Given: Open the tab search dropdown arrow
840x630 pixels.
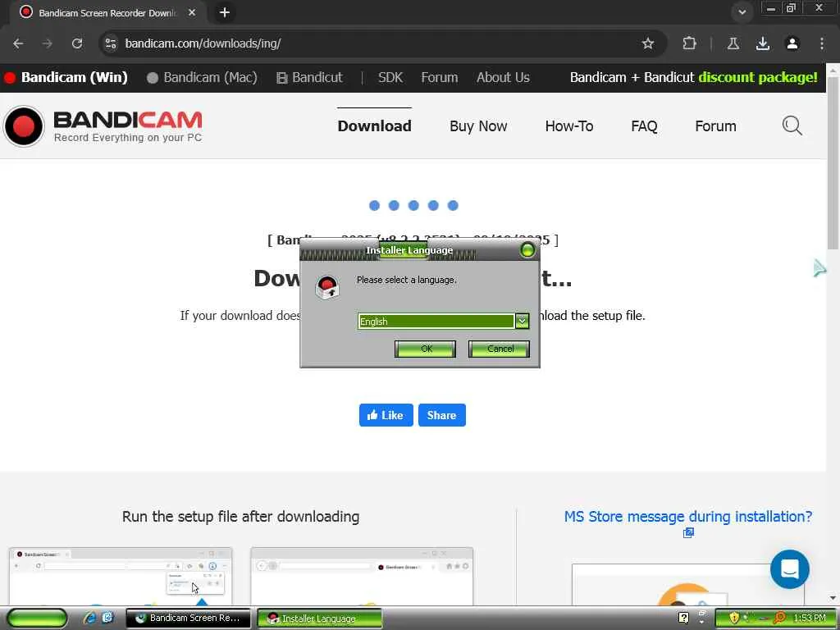Looking at the screenshot, I should [x=742, y=11].
